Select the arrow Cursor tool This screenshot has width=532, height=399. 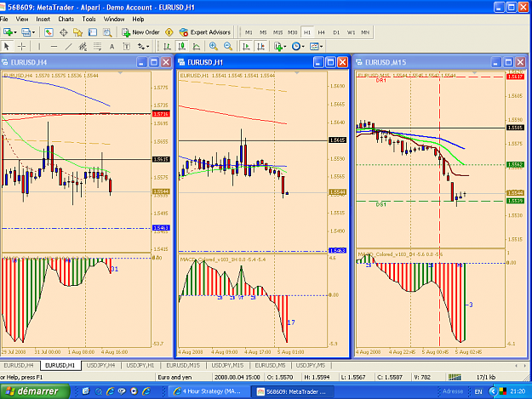pyautogui.click(x=7, y=46)
